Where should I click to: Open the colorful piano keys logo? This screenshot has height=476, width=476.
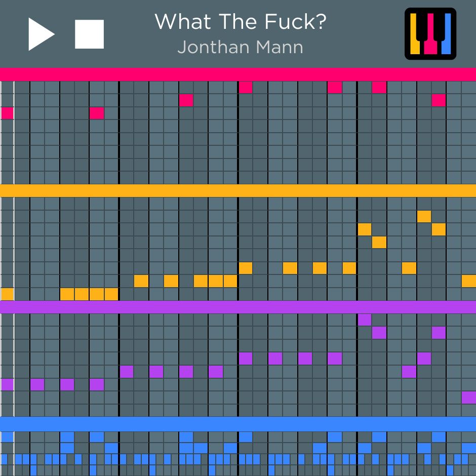click(x=430, y=34)
